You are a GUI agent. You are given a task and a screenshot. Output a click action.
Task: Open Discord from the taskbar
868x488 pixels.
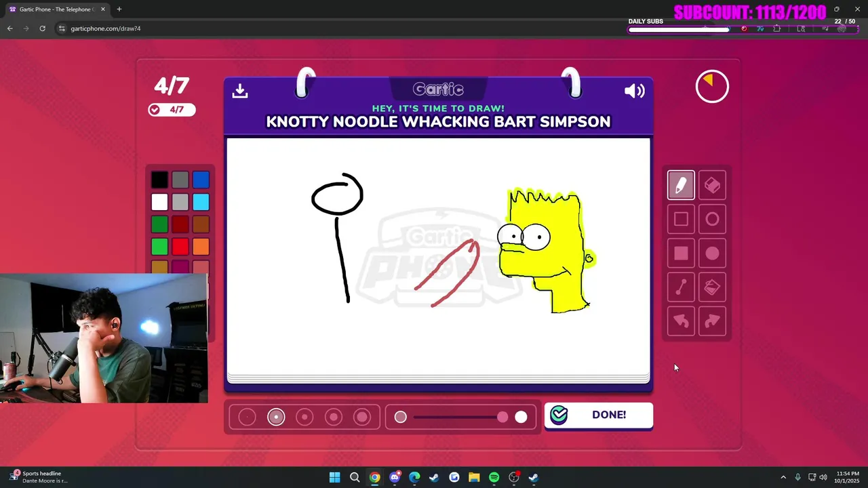[x=395, y=477]
